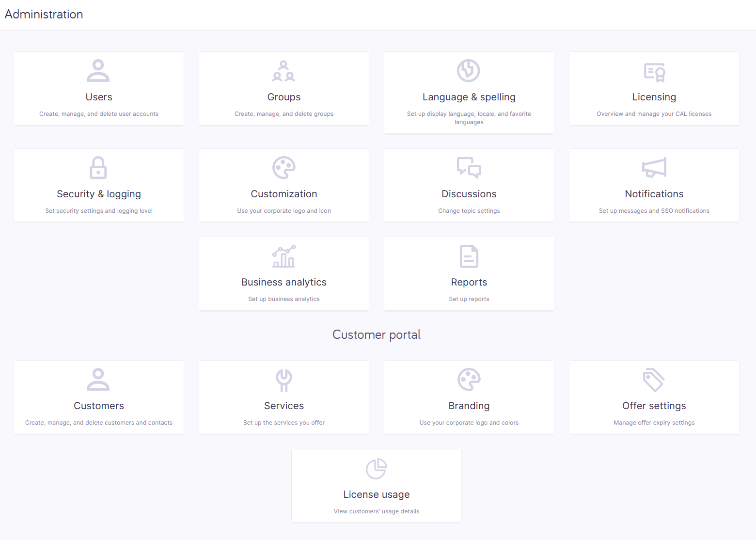Open the Reports document icon

(x=469, y=256)
